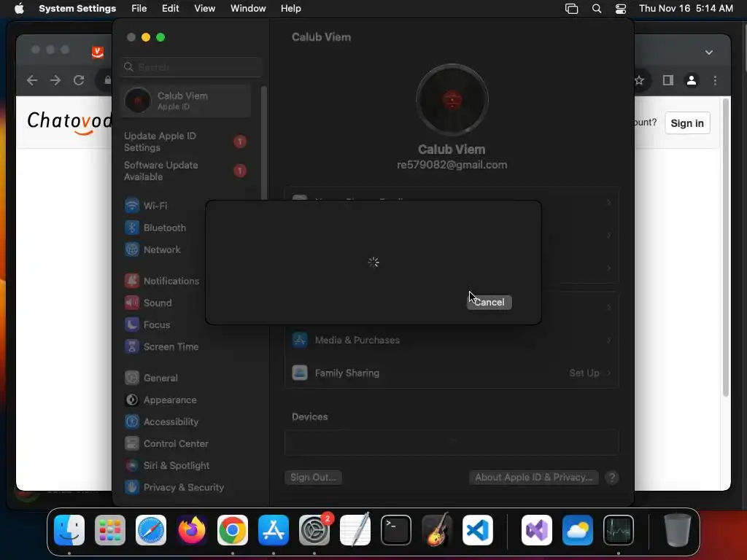
Task: Cancel the loading dialog
Action: (489, 303)
